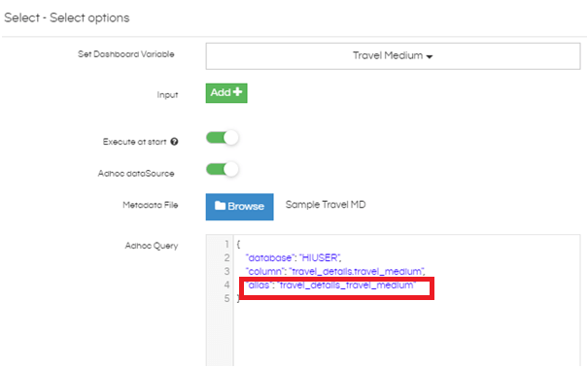Click the Set Dashboard Variable label
The width and height of the screenshot is (588, 368).
click(126, 54)
